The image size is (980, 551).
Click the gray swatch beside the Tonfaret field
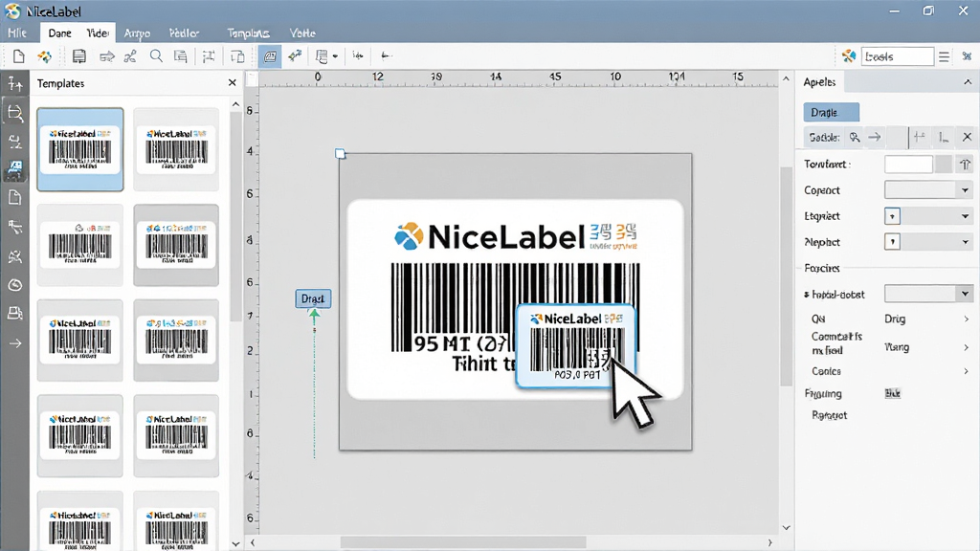pos(944,165)
